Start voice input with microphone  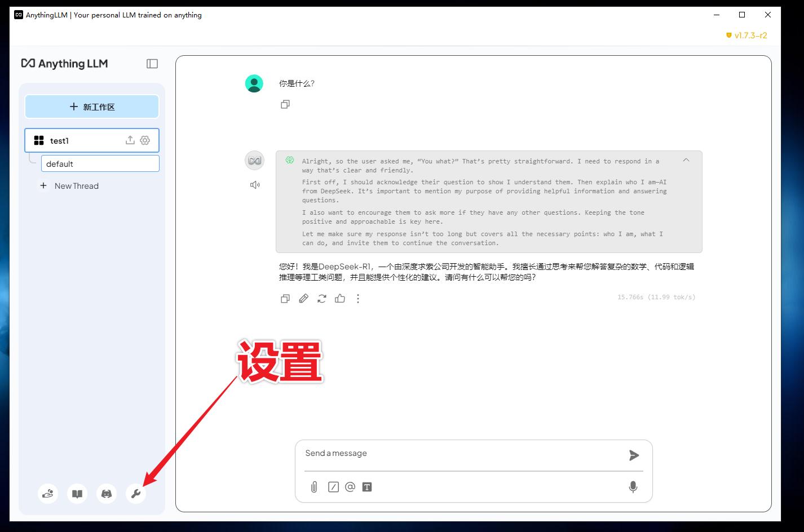click(x=633, y=487)
